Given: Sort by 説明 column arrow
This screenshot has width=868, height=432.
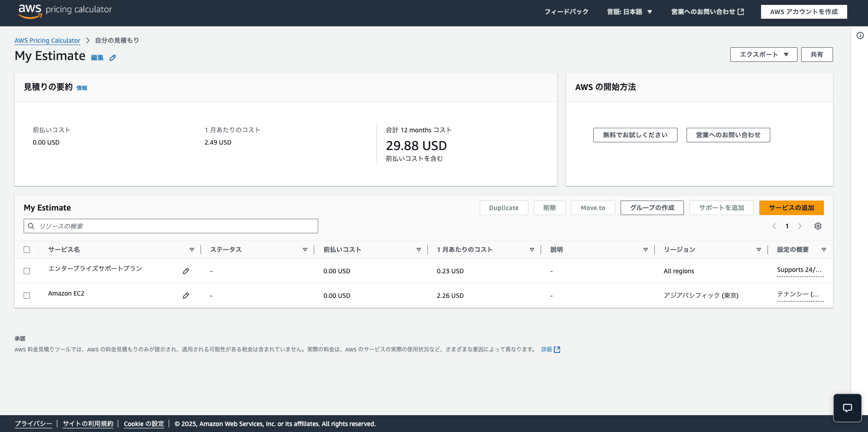Looking at the screenshot, I should point(646,250).
